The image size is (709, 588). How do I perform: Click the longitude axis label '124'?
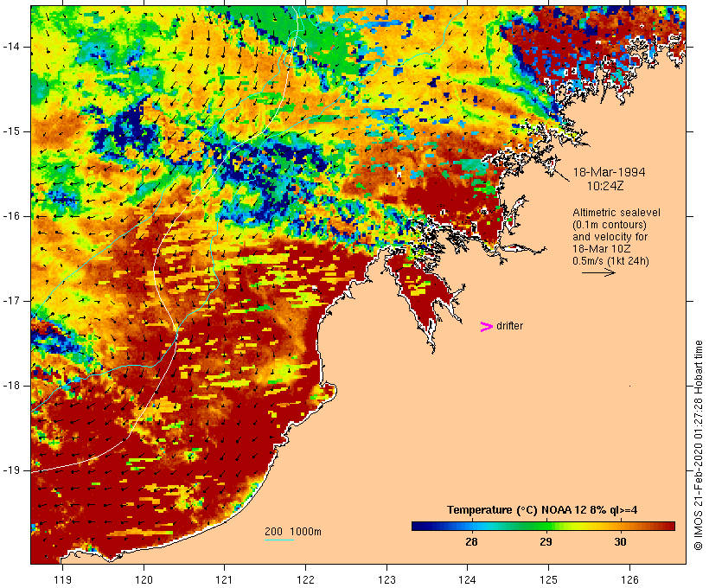coord(467,579)
